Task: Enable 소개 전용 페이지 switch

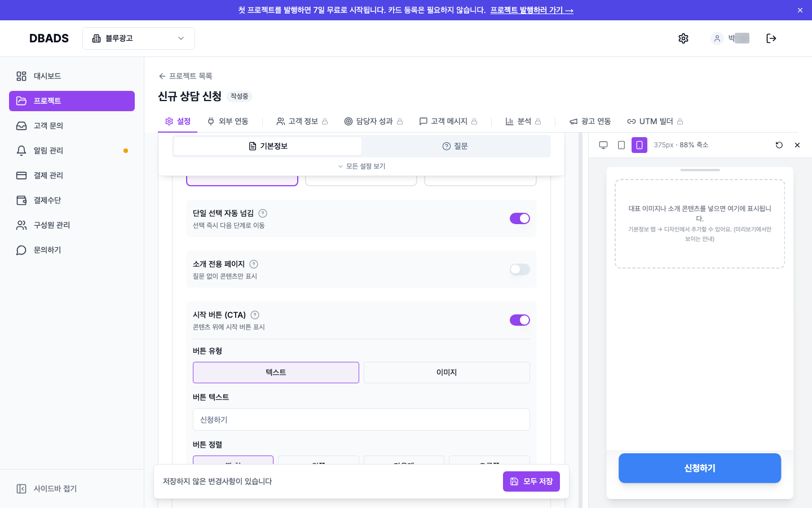Action: pos(520,269)
